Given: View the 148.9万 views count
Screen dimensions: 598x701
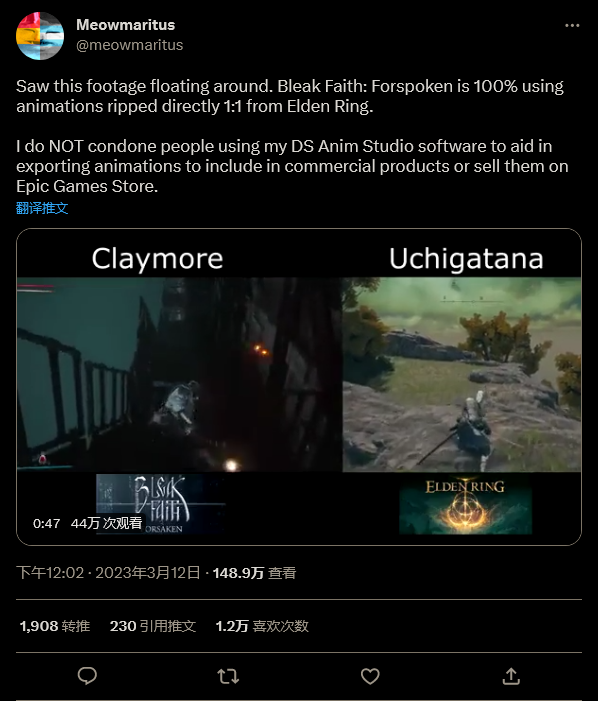Looking at the screenshot, I should point(254,573).
